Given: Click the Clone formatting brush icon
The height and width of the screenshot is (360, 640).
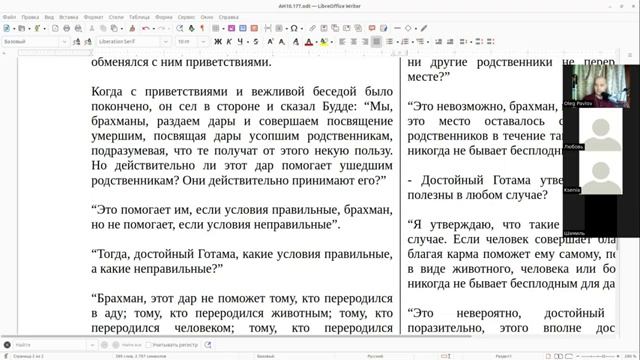Looking at the screenshot, I should (x=132, y=28).
